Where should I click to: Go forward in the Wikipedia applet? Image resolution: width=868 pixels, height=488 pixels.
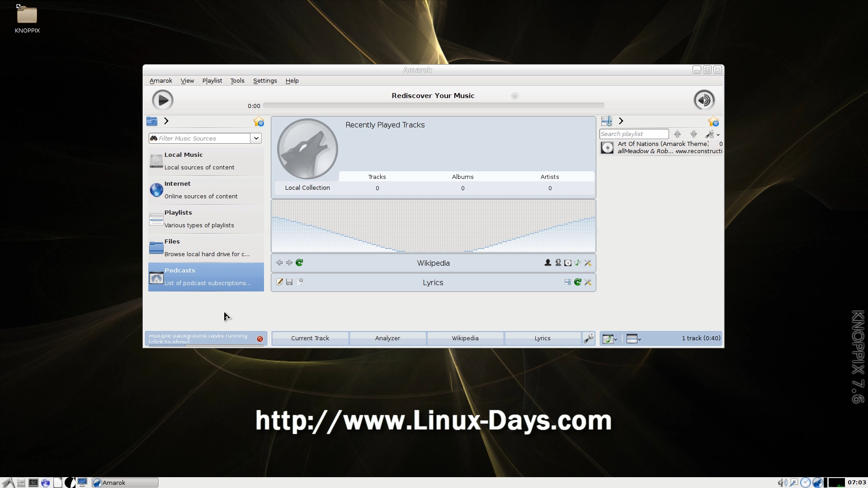point(289,263)
